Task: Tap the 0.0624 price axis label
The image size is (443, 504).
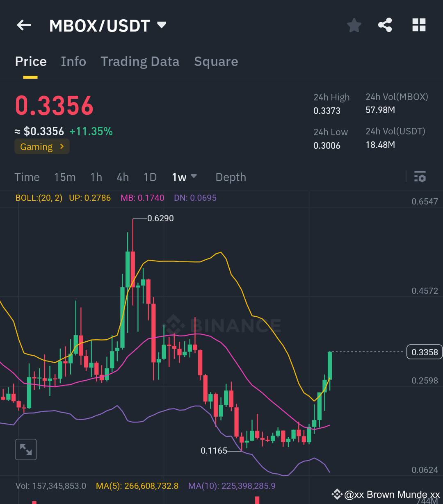Action: point(425,470)
